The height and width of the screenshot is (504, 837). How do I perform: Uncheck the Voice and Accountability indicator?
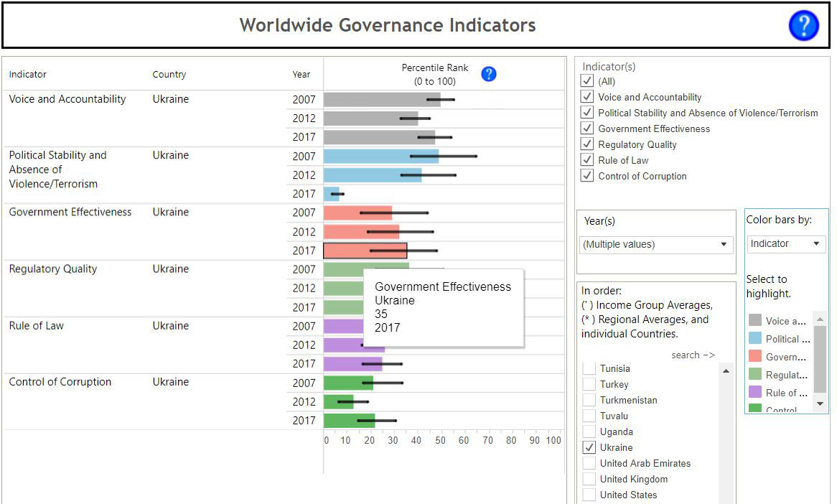(x=588, y=97)
